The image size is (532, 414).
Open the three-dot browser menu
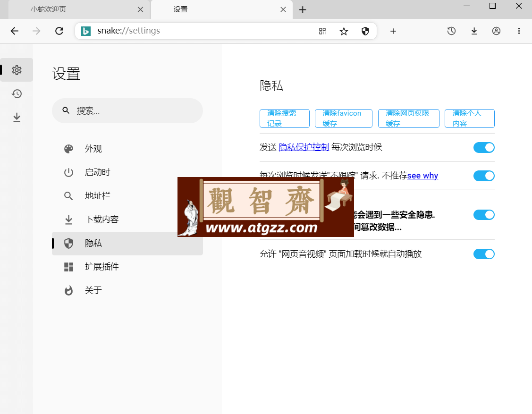coord(518,31)
